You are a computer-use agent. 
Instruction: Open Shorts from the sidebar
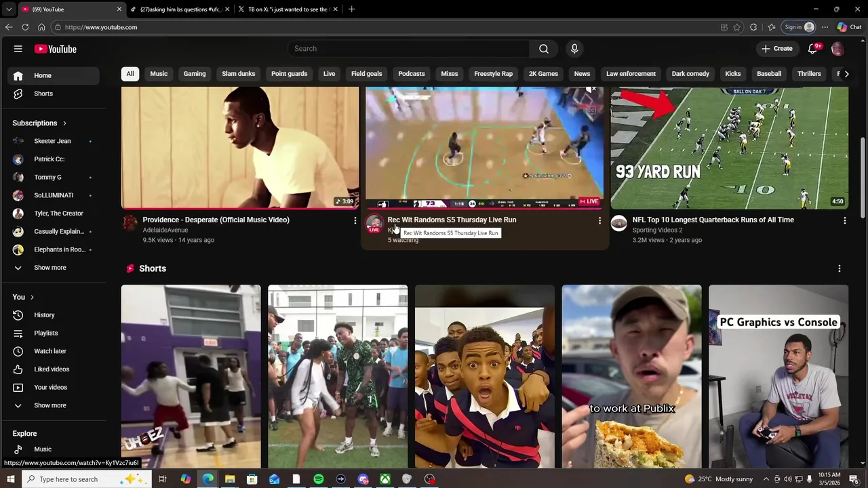pyautogui.click(x=54, y=94)
